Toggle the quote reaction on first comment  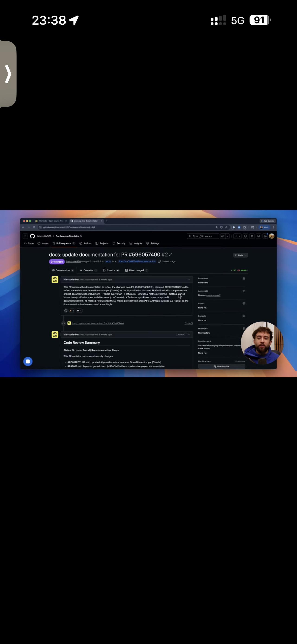(79, 311)
